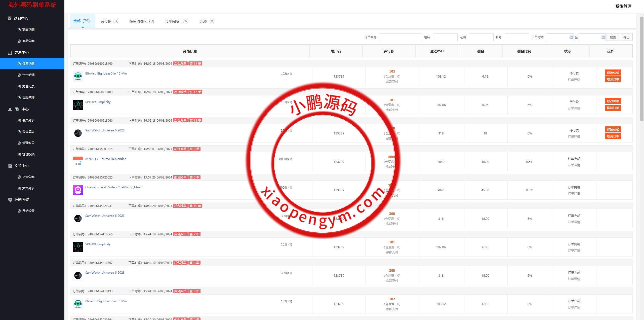Click the 网站设置 sidebar icon
The image size is (644, 320).
coord(19,211)
